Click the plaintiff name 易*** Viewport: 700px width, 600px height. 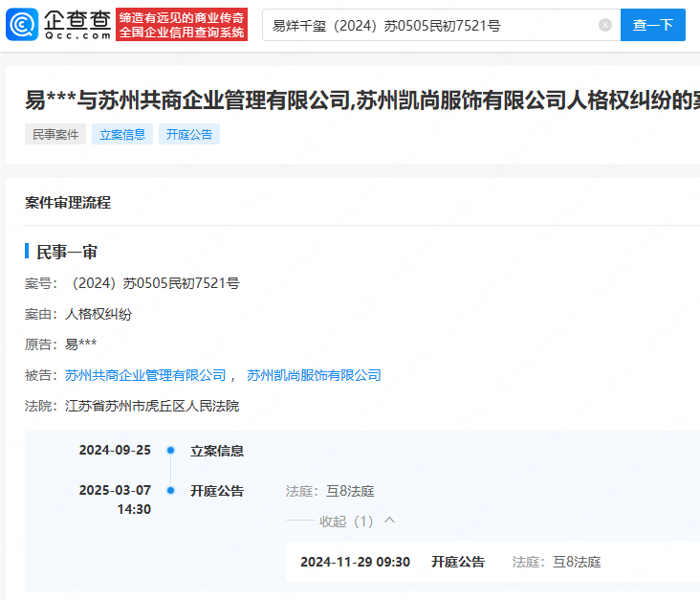pos(80,344)
